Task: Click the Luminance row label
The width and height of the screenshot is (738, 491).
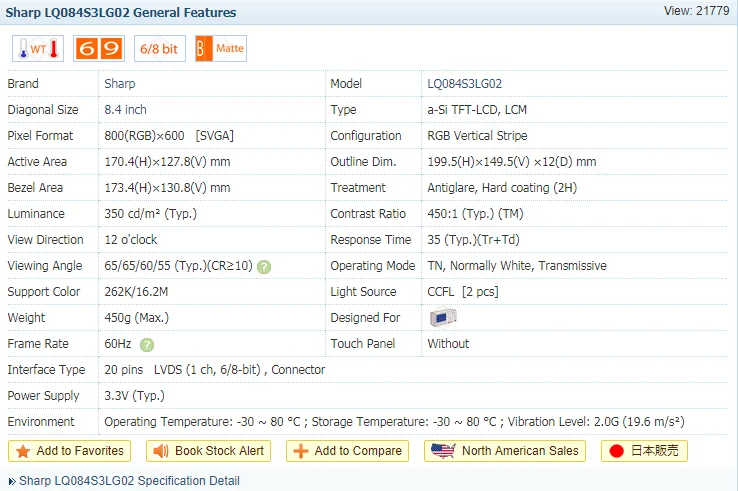Action: click(x=36, y=214)
